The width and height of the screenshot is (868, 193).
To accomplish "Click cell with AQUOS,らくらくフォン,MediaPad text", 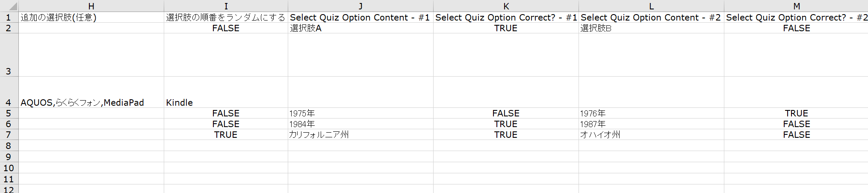I will [x=91, y=92].
